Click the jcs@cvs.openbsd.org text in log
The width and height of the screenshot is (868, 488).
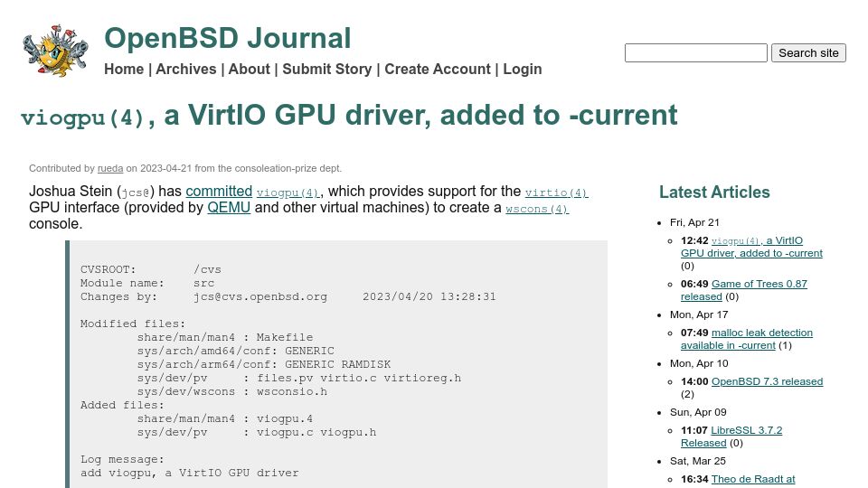point(260,296)
